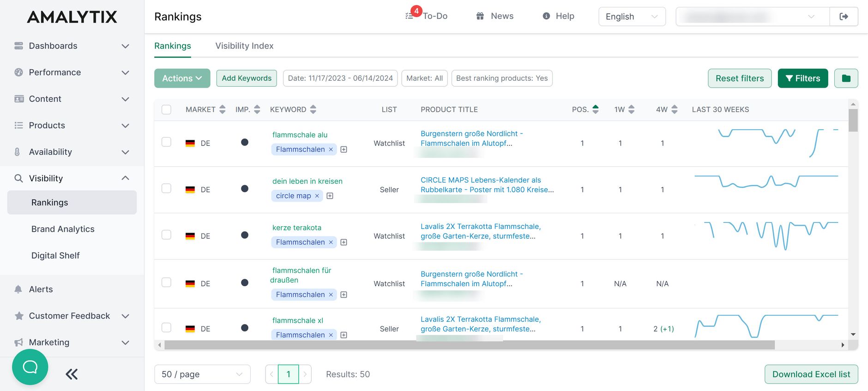
Task: Click the Customer Feedback star icon
Action: (x=19, y=316)
